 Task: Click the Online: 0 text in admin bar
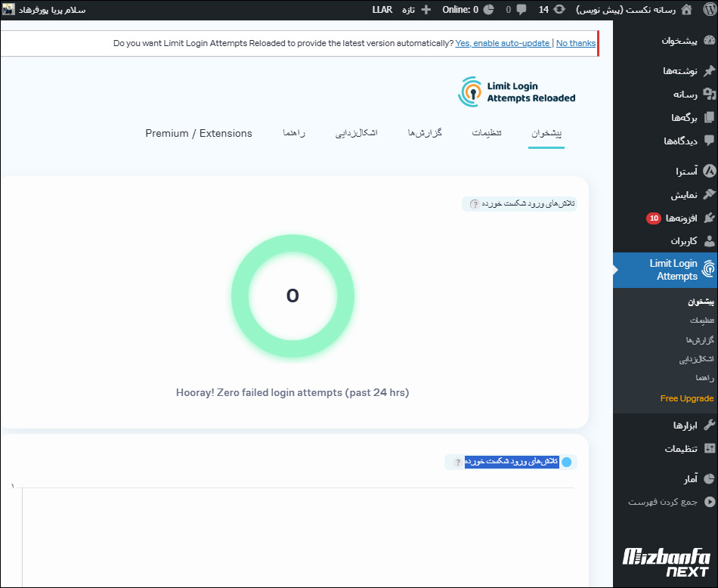[460, 10]
